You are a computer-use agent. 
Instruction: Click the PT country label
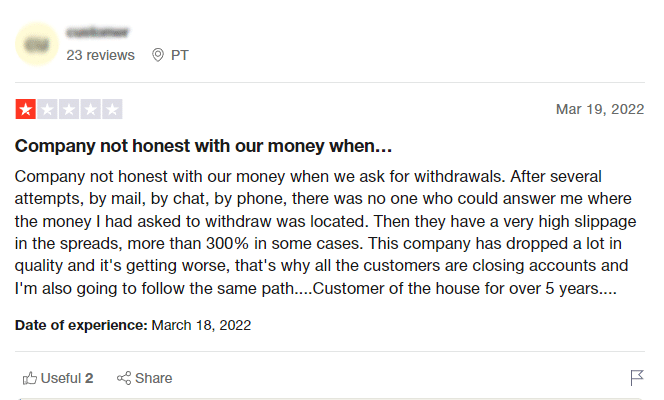point(180,55)
